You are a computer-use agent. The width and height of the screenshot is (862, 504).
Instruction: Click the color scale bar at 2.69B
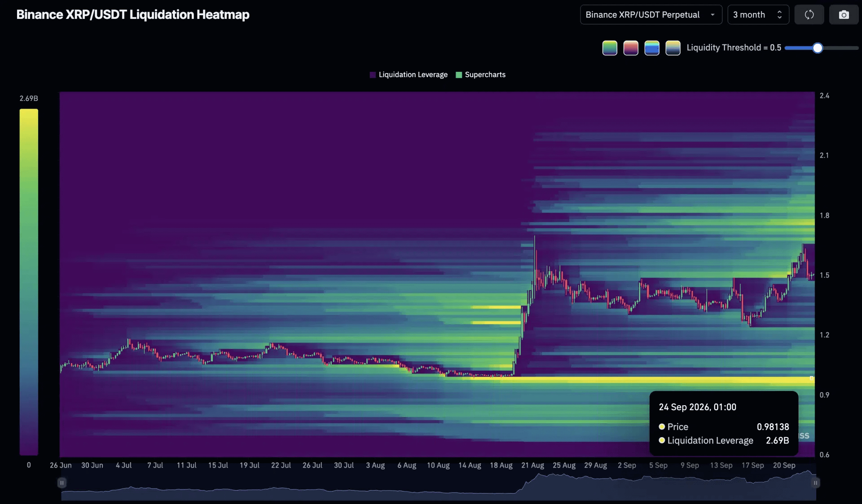pyautogui.click(x=29, y=111)
